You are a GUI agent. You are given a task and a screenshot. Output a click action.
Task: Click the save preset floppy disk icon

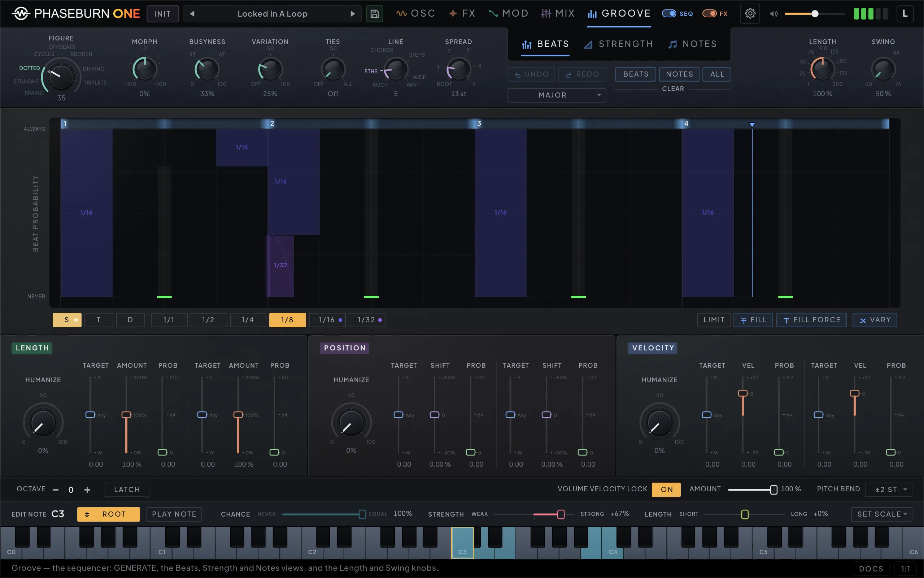coord(374,14)
